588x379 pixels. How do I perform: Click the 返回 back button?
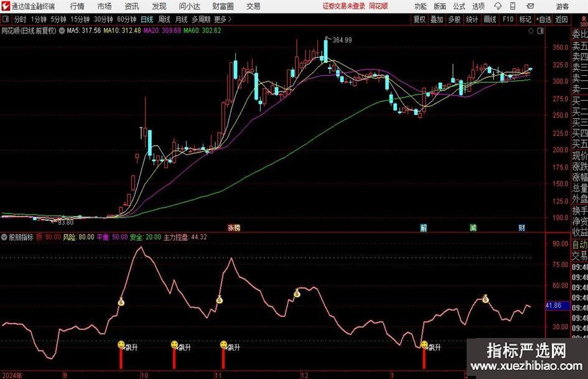coord(561,19)
